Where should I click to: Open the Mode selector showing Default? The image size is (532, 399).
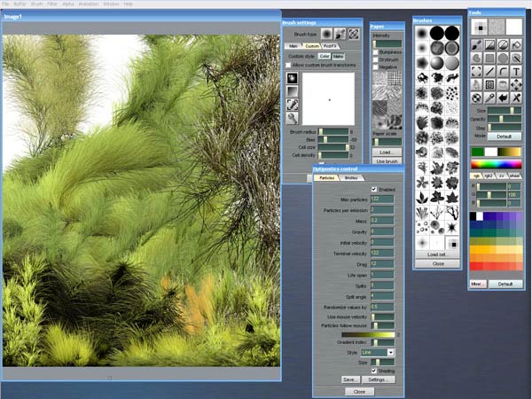click(x=503, y=136)
